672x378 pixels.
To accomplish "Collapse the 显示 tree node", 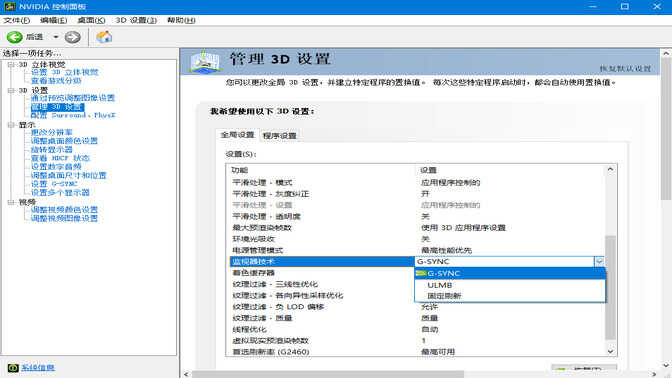I will pyautogui.click(x=11, y=125).
